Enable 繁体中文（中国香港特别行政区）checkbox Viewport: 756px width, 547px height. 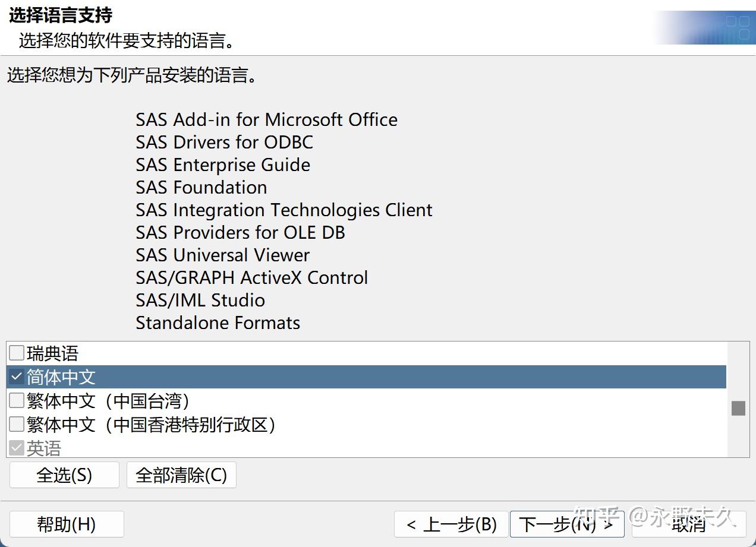tap(16, 424)
